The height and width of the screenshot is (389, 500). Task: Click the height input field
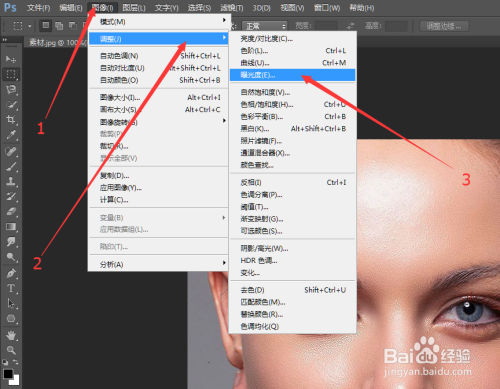click(x=396, y=26)
